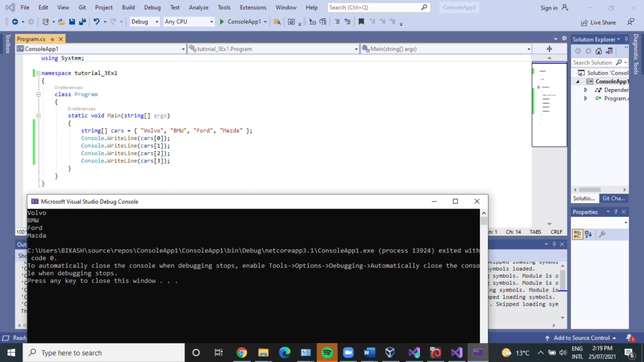644x362 pixels.
Task: Open the Properties wrench property pages icon
Action: click(602, 234)
